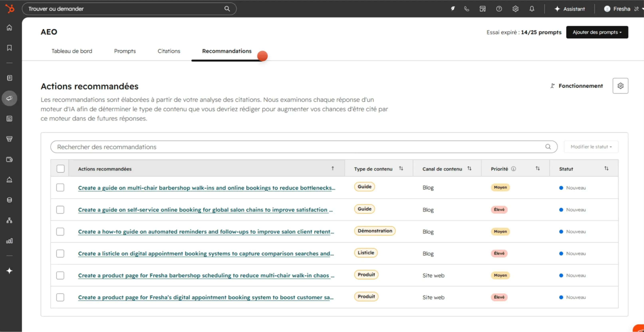
Task: Open the Notifications bell icon
Action: pyautogui.click(x=532, y=9)
